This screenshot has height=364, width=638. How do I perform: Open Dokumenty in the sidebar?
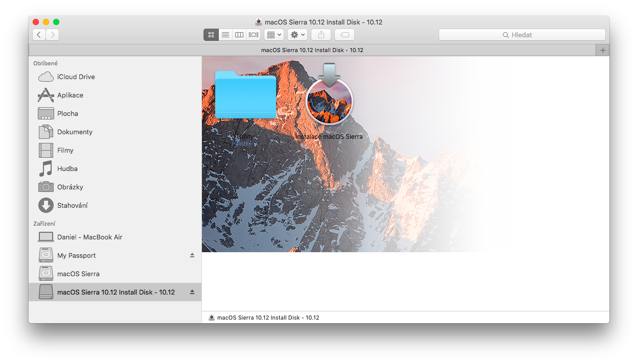click(x=115, y=132)
